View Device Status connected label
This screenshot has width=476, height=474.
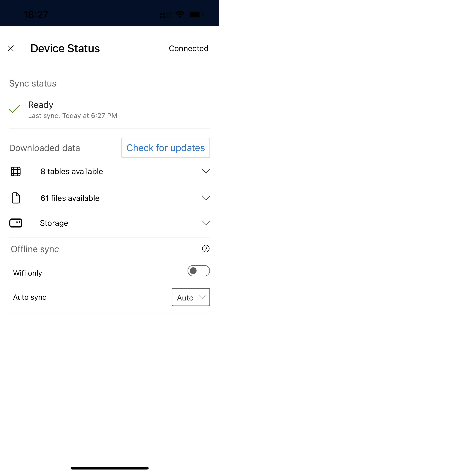pyautogui.click(x=189, y=48)
